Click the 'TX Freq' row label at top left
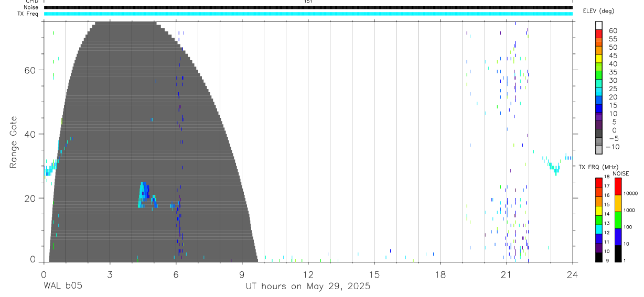 28,14
